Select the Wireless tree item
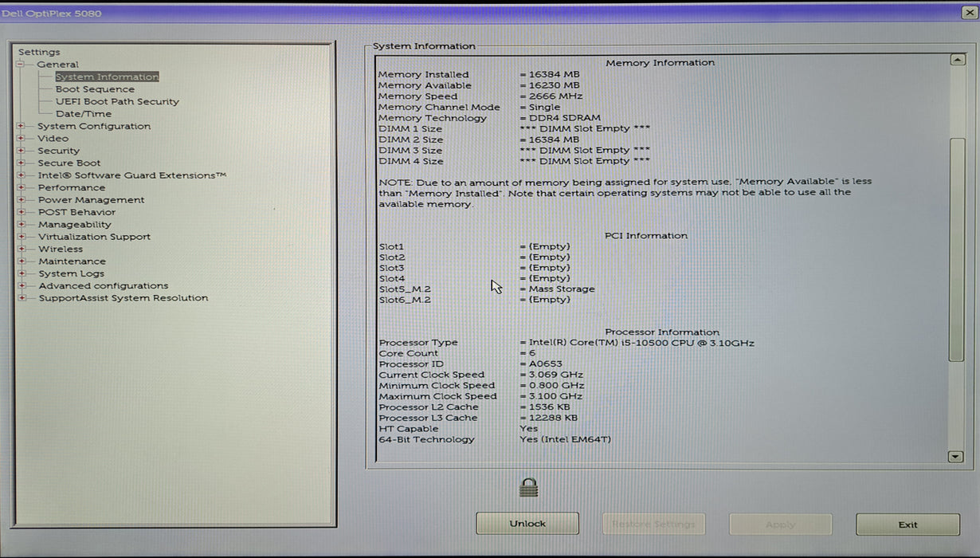 (x=61, y=249)
